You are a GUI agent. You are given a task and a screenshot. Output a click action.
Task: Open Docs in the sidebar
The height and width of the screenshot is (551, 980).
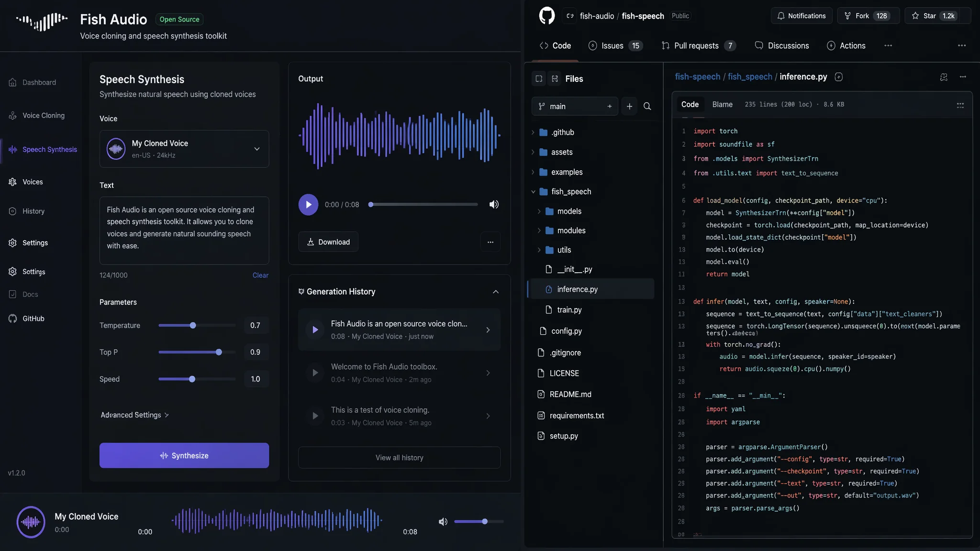(x=23, y=294)
